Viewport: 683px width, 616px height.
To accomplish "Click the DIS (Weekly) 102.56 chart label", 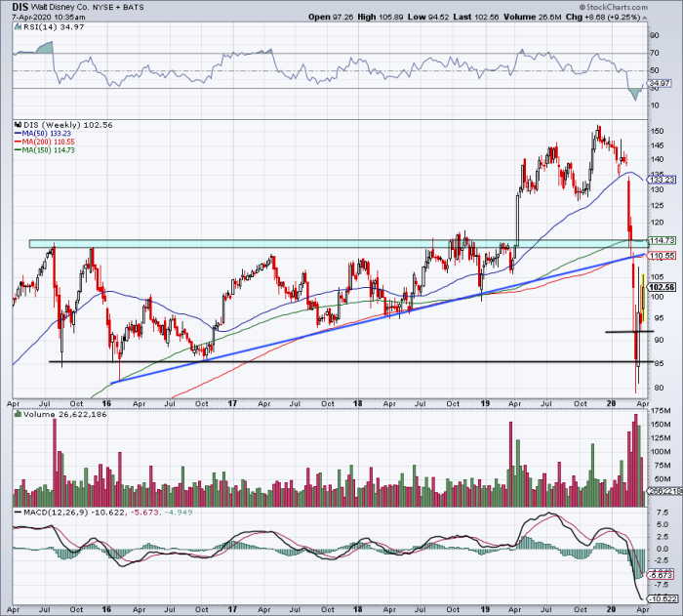I will point(68,125).
